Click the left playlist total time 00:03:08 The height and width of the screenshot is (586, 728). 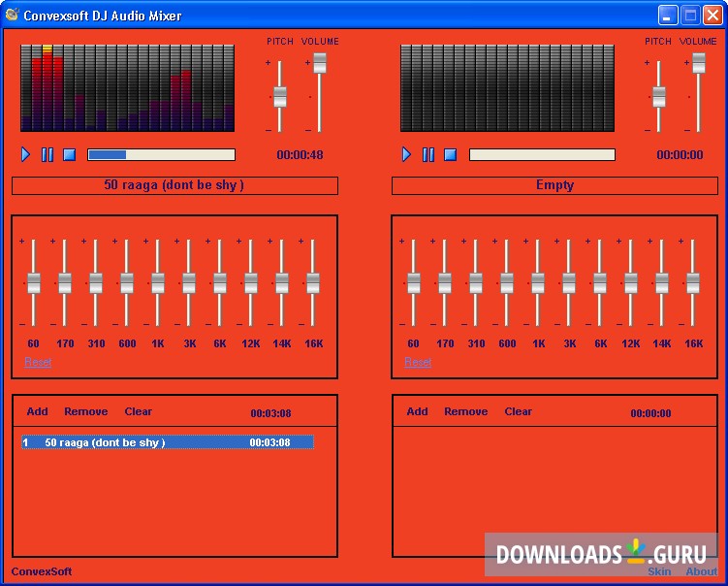point(270,413)
